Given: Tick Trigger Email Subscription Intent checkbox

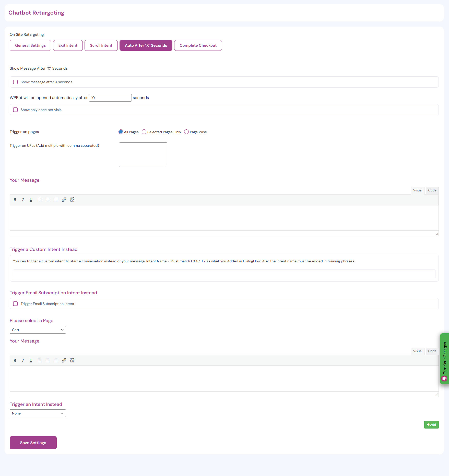Looking at the screenshot, I should coord(16,304).
